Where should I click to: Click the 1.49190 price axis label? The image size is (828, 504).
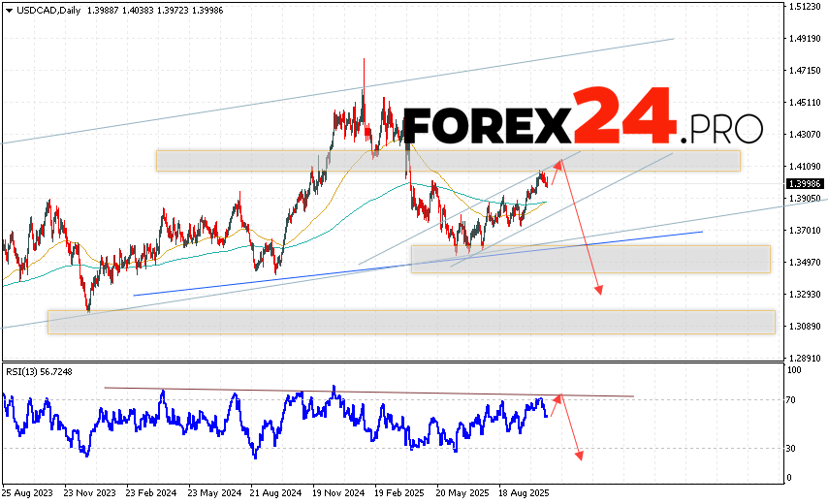tap(804, 39)
